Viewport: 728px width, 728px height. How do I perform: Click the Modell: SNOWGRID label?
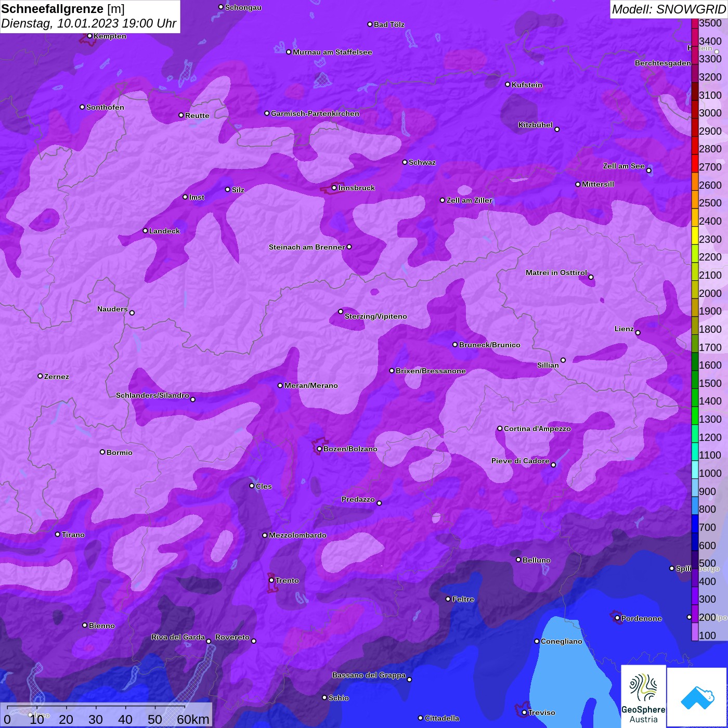pos(668,9)
